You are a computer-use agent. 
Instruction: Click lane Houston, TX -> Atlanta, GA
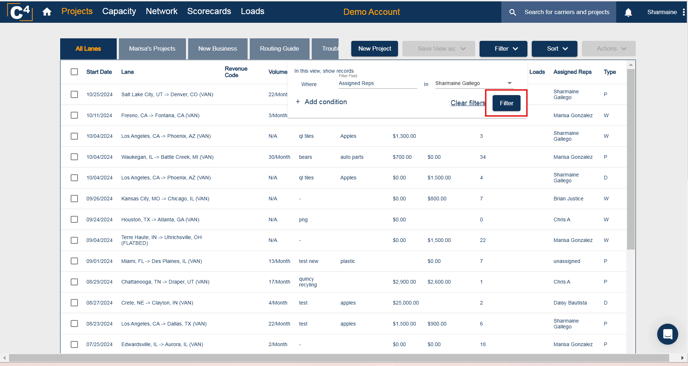[160, 219]
